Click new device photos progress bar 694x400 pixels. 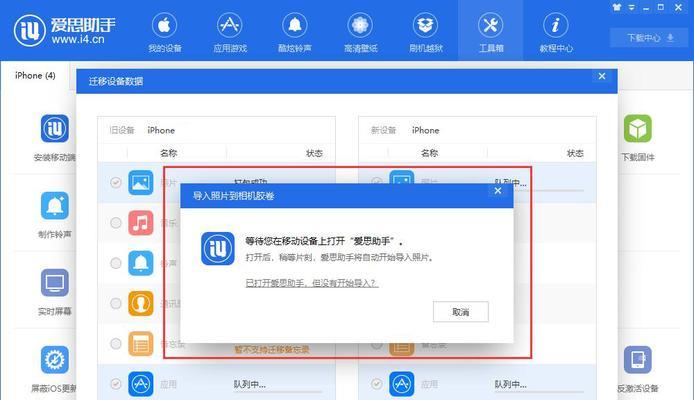(558, 191)
